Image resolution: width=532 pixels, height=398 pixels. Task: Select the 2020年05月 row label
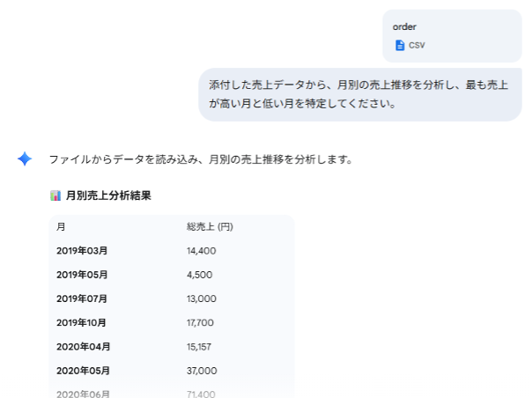[x=81, y=371]
